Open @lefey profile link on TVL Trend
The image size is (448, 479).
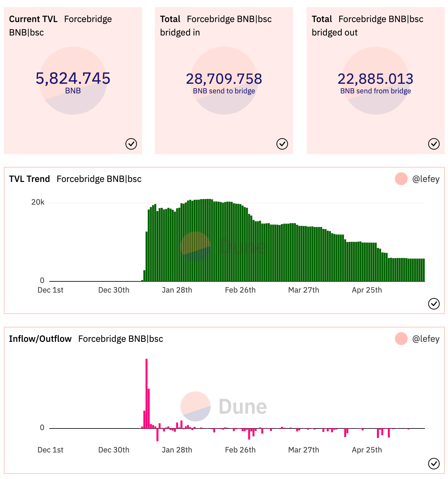click(426, 179)
